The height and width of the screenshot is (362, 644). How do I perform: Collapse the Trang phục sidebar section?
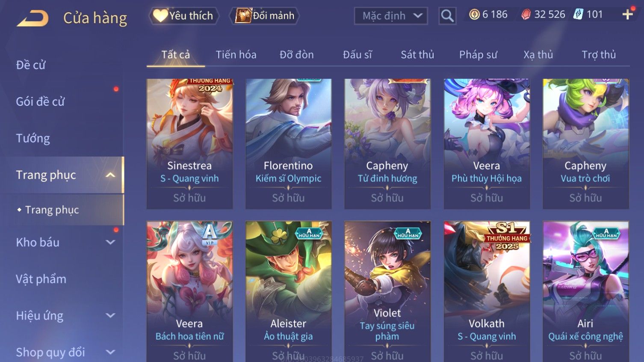coord(110,175)
